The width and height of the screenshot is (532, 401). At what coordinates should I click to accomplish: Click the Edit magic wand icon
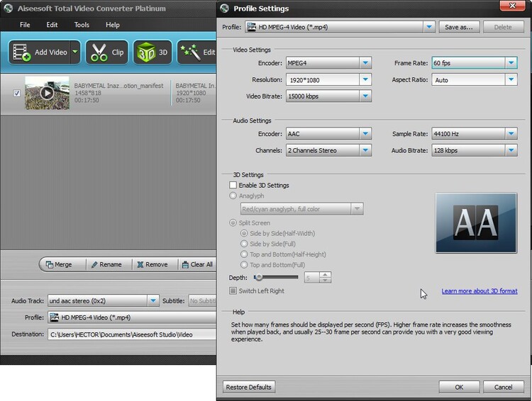189,52
